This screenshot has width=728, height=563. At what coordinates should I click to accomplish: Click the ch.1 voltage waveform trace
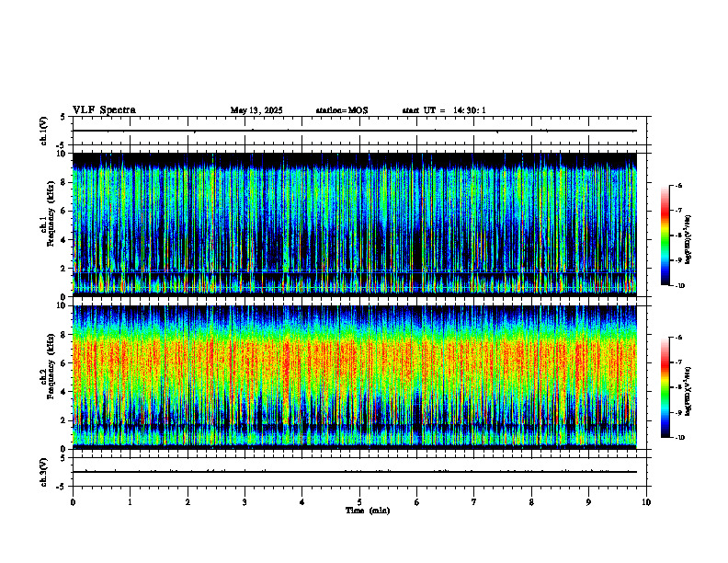click(x=354, y=131)
